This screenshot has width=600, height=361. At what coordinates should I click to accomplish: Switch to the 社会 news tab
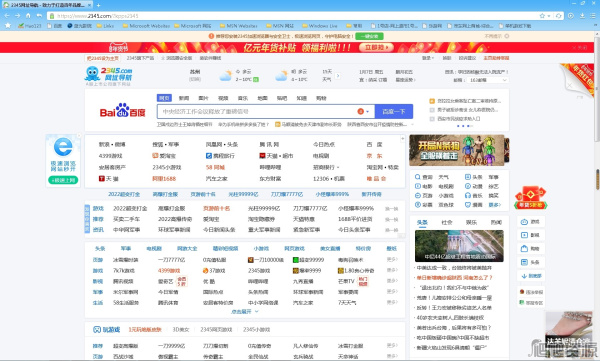tap(447, 222)
